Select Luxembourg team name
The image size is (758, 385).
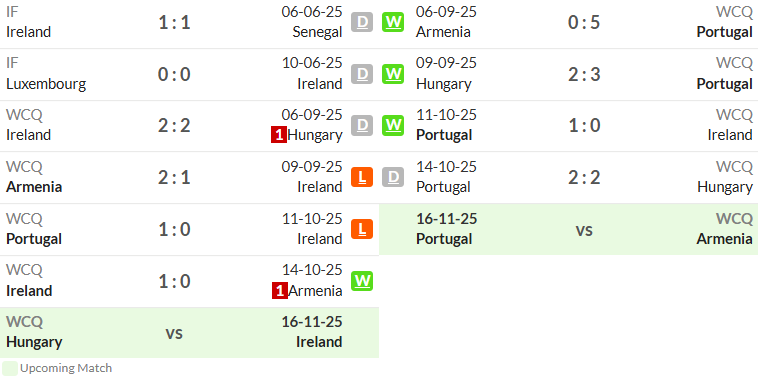pos(46,84)
